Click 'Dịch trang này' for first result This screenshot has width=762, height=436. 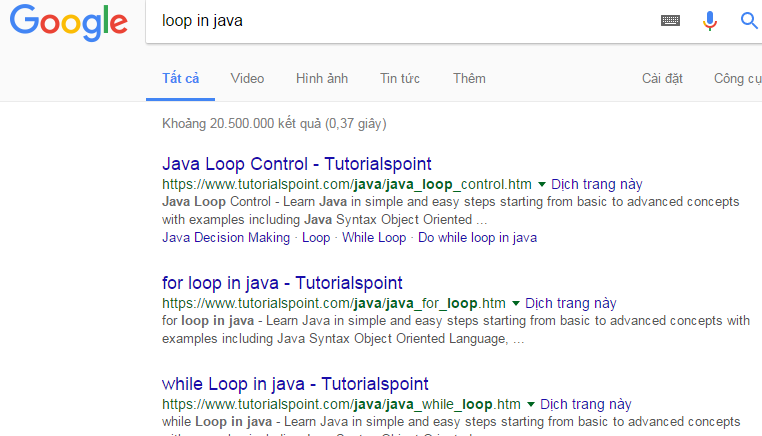click(596, 184)
